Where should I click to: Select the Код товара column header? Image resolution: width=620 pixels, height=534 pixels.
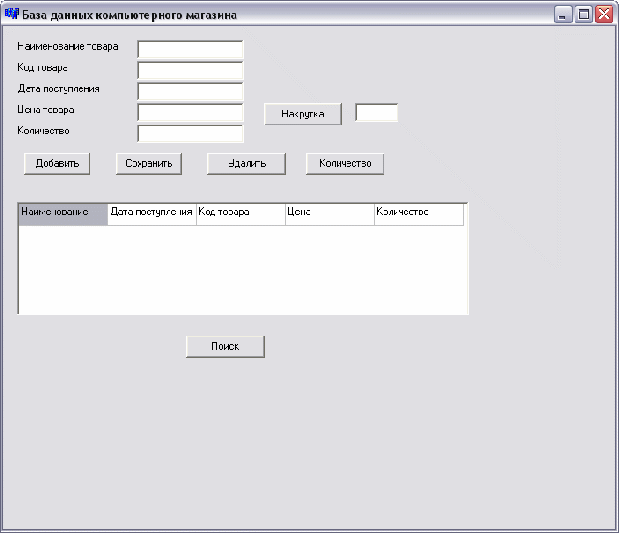point(241,215)
